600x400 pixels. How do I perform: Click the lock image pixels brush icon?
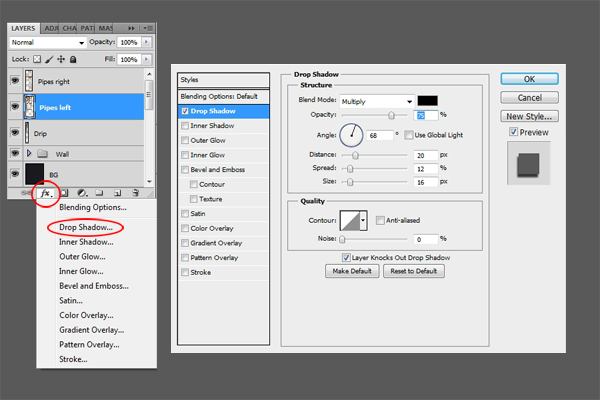[46, 60]
